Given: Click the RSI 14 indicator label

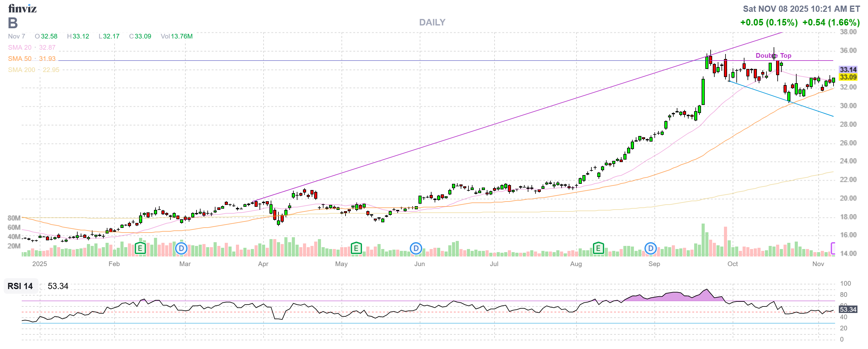Looking at the screenshot, I should (x=20, y=286).
